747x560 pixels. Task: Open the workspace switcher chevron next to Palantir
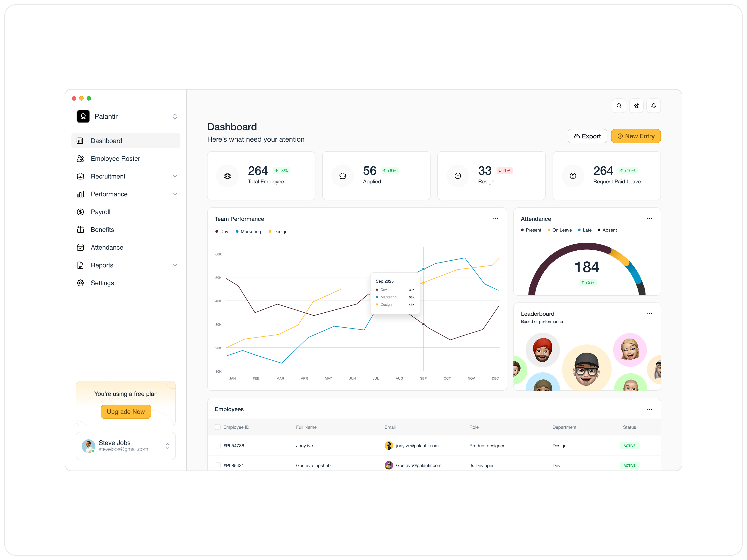[x=175, y=116]
